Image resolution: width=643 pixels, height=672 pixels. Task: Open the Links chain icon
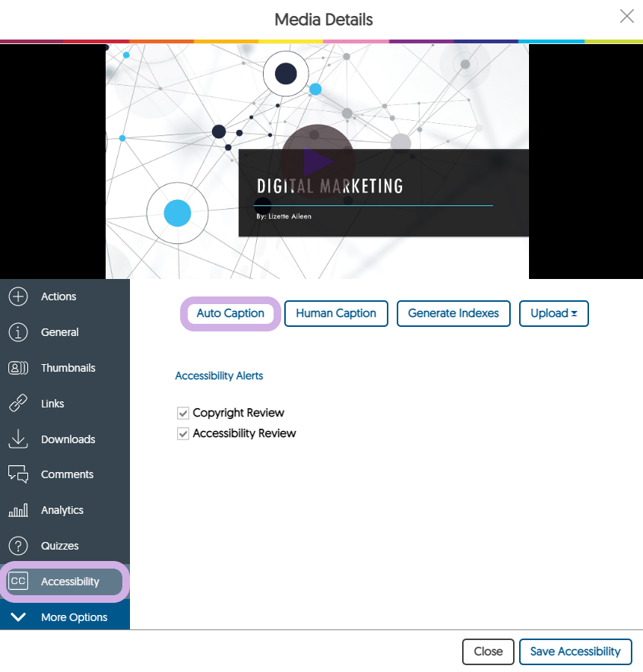(x=18, y=404)
